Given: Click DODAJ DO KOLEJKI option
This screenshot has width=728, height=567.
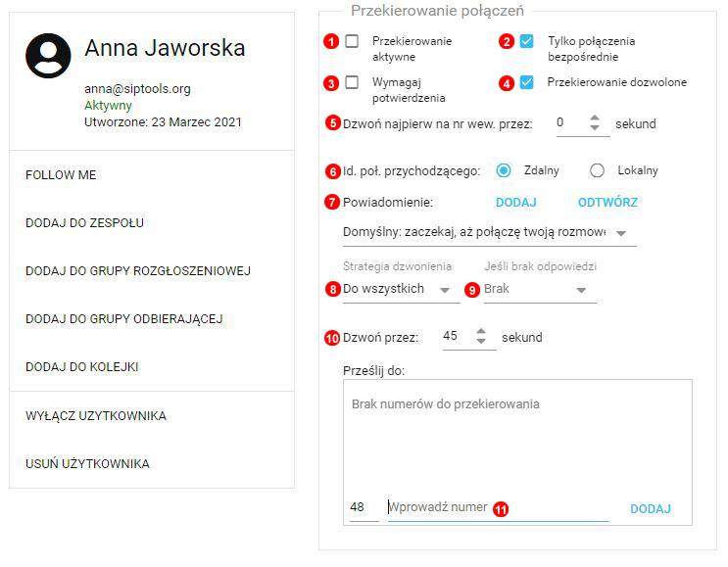Looking at the screenshot, I should (x=81, y=367).
